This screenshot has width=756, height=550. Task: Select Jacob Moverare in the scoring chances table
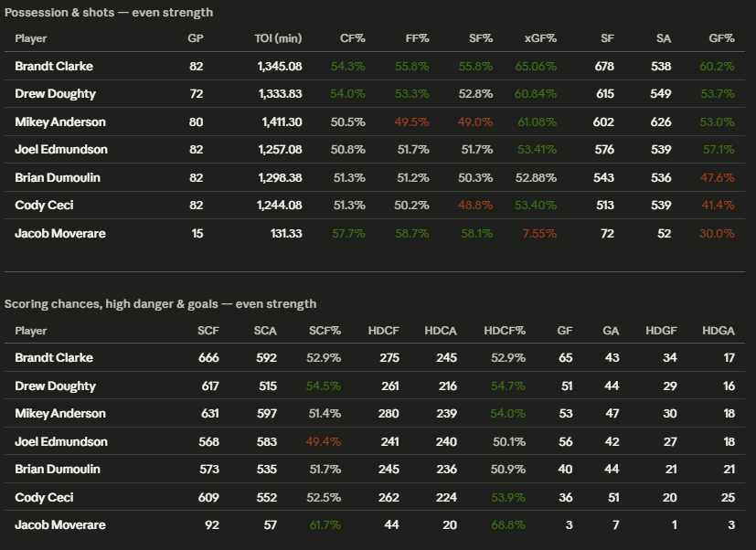[x=60, y=526]
